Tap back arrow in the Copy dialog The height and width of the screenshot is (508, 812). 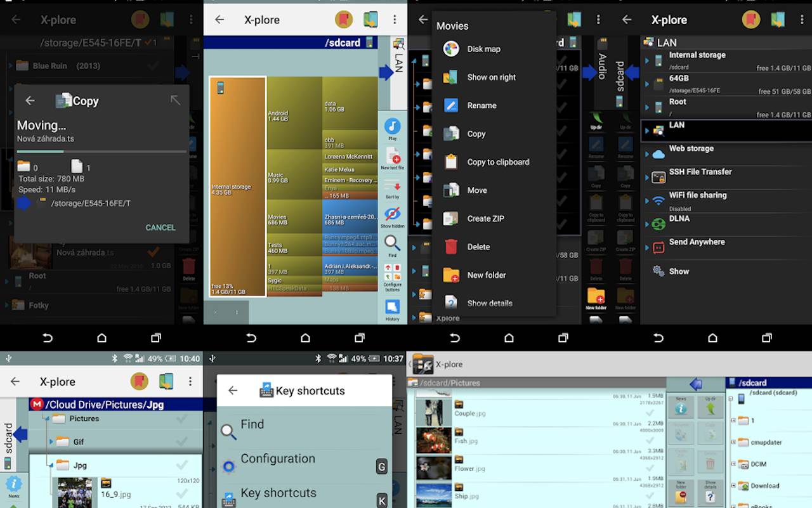[30, 100]
